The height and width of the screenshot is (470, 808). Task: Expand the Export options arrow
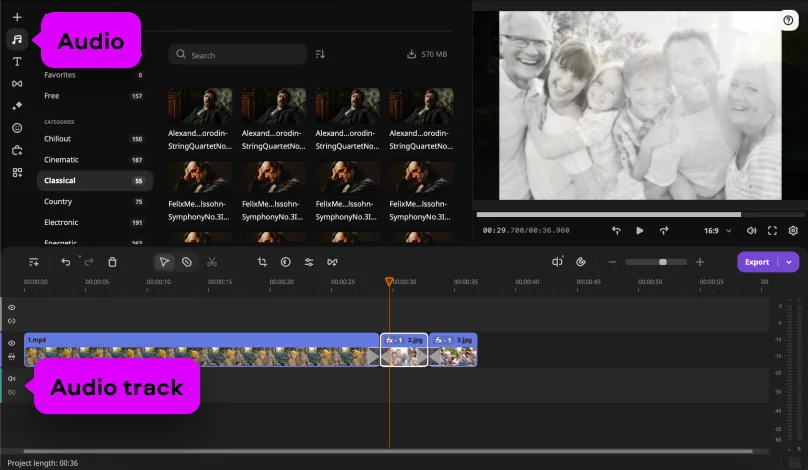point(790,262)
